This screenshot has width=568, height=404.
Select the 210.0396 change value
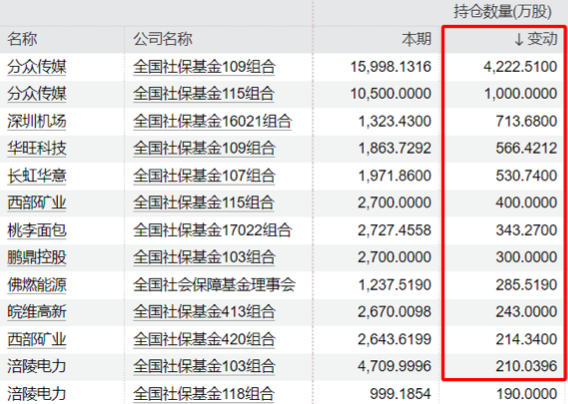click(x=527, y=366)
